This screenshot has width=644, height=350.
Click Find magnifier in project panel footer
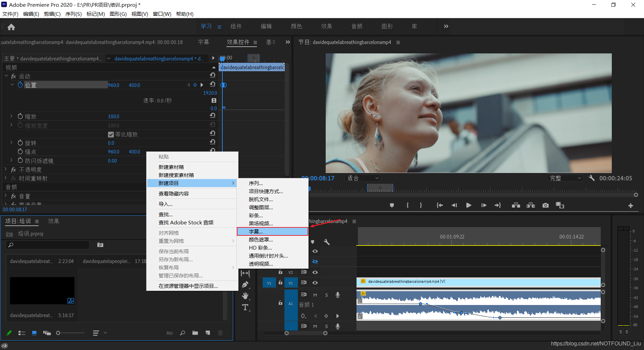click(x=182, y=333)
